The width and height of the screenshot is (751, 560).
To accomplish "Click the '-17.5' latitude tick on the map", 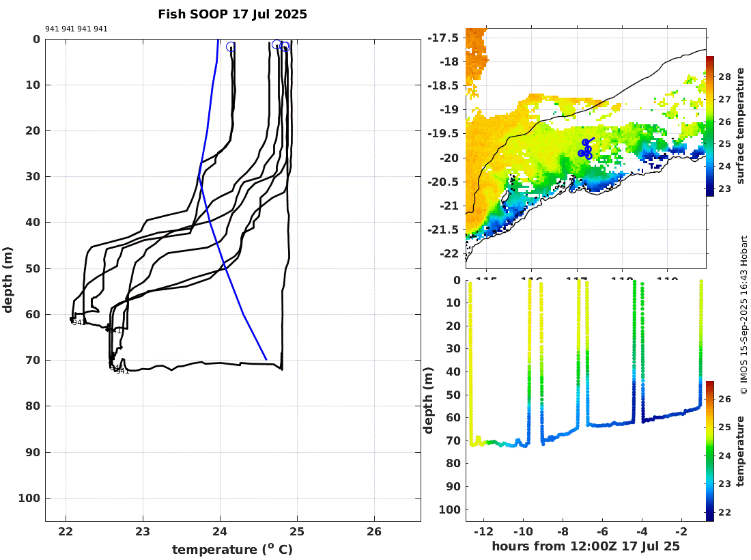I will click(x=442, y=38).
